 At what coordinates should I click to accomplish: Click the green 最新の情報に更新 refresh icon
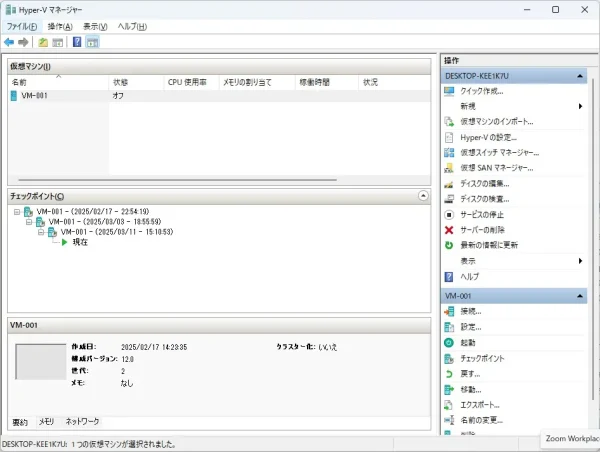click(449, 245)
